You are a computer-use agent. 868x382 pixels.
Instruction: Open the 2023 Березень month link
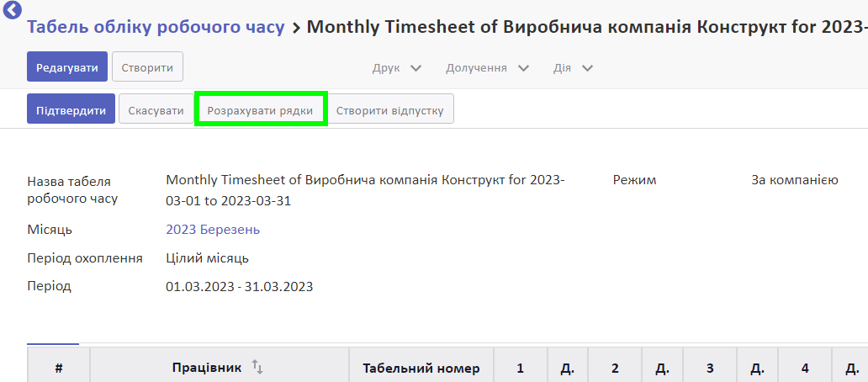coord(213,229)
